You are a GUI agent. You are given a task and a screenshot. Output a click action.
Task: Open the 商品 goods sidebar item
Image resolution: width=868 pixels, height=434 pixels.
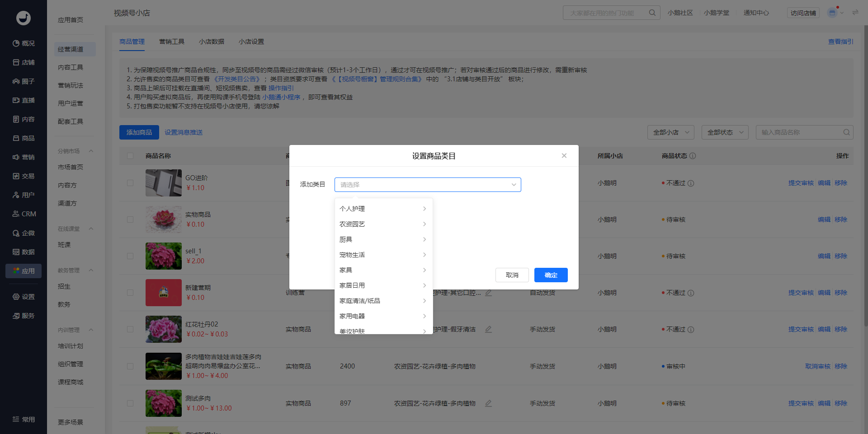coord(24,138)
